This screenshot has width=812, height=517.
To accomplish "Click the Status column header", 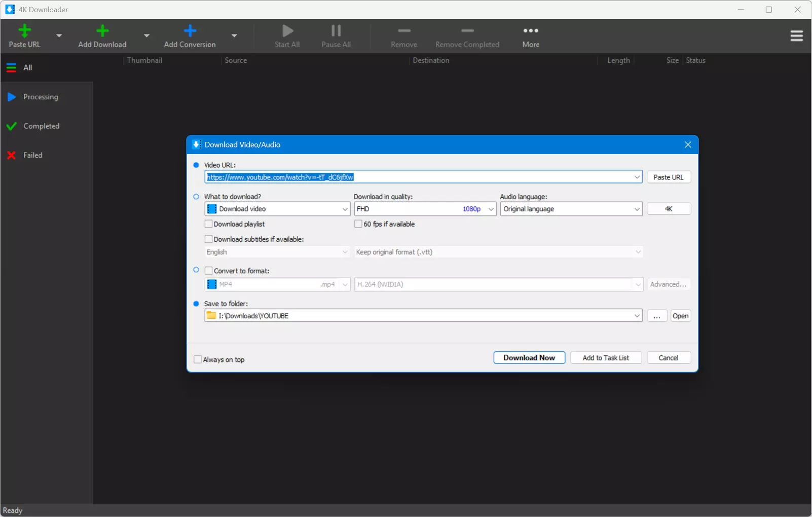I will point(695,60).
